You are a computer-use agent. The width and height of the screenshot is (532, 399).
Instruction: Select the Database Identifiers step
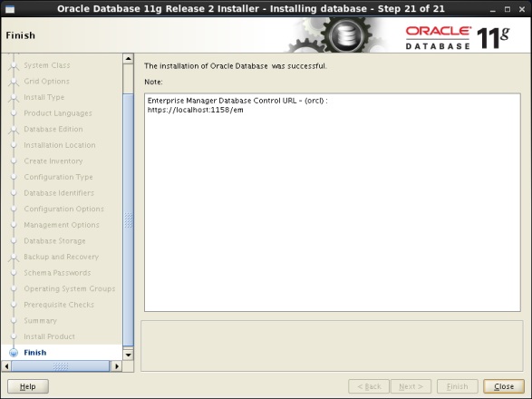coord(59,193)
